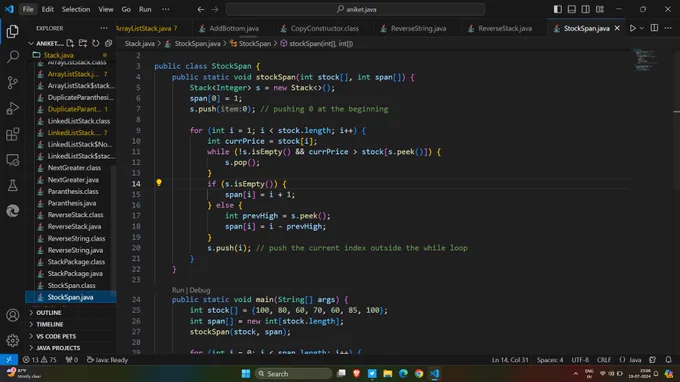Switch to the CopyConstructor.class tab
This screenshot has width=680, height=382.
[324, 28]
